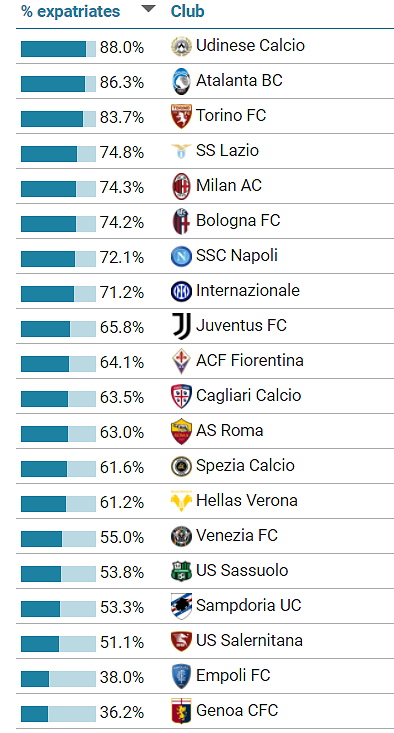Sort by the % expatriates column header
This screenshot has height=733, width=394.
point(71,11)
